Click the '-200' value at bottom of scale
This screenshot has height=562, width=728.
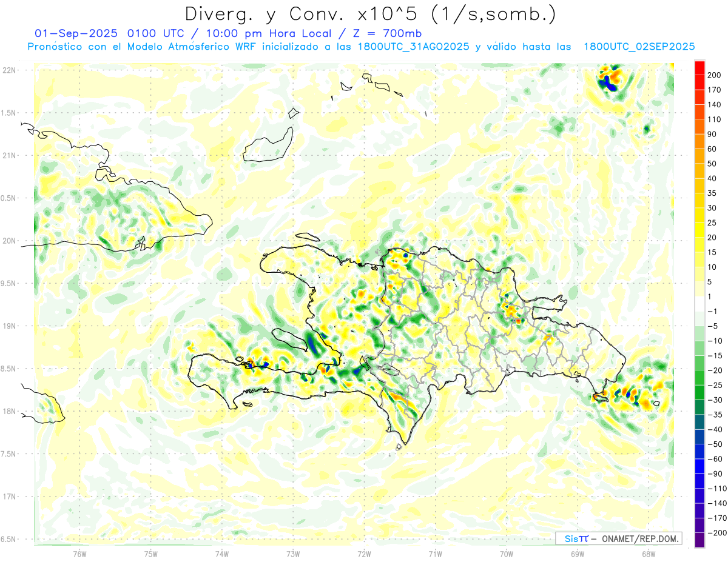[x=717, y=532]
